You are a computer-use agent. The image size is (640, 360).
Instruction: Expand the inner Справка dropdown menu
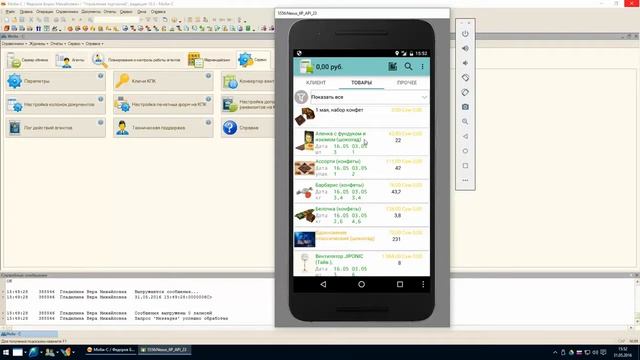94,43
